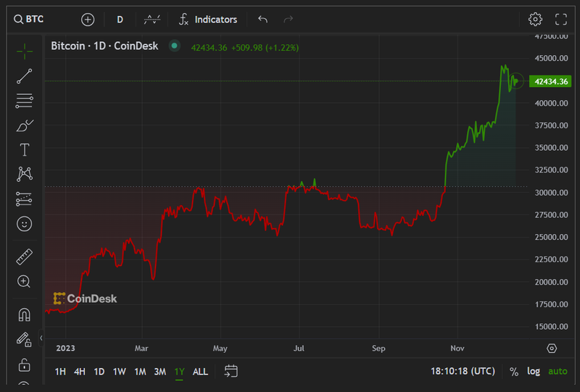The height and width of the screenshot is (392, 580).
Task: Open the Fibonacci retracement tools
Action: click(24, 101)
